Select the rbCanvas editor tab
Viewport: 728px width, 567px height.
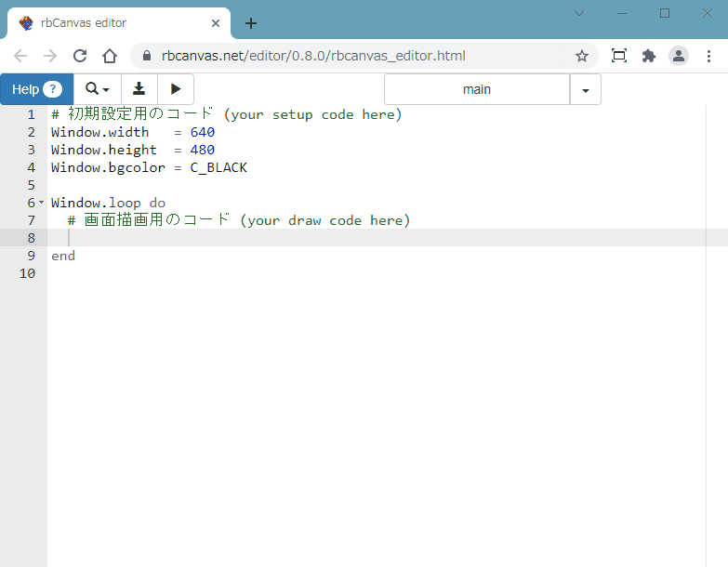click(x=112, y=23)
